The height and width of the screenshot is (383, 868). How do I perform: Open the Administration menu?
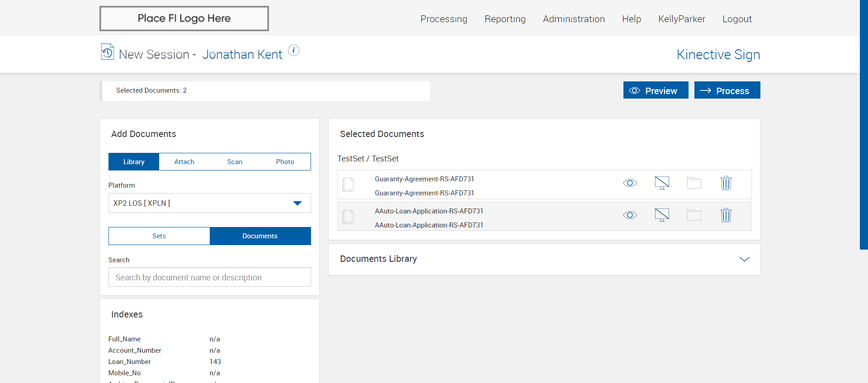coord(574,19)
